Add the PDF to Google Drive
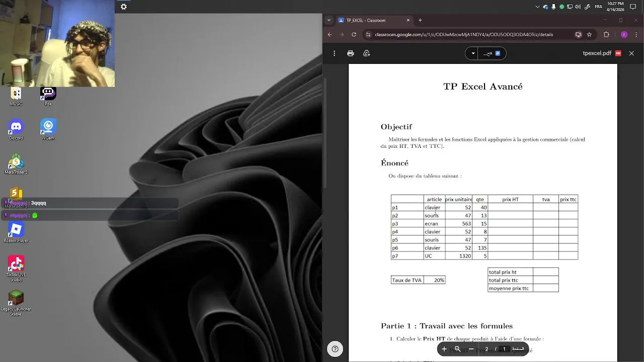The image size is (644, 362). (x=367, y=53)
